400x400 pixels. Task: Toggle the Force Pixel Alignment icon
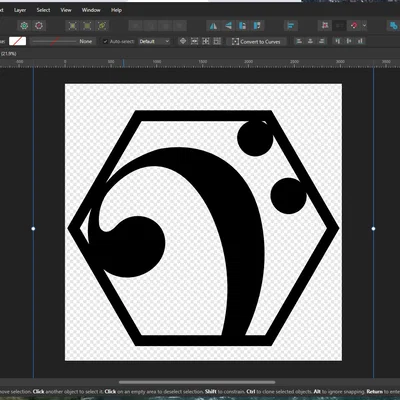(x=325, y=26)
